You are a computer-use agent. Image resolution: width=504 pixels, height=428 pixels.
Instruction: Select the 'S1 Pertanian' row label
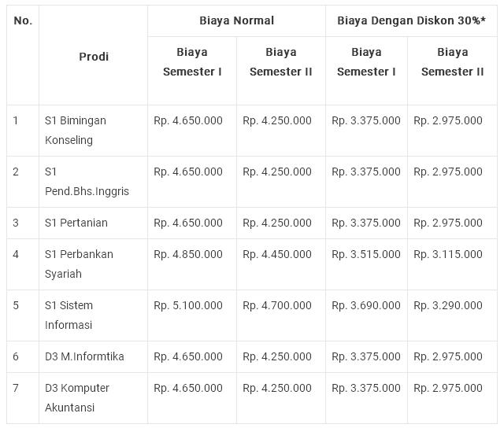click(x=76, y=223)
